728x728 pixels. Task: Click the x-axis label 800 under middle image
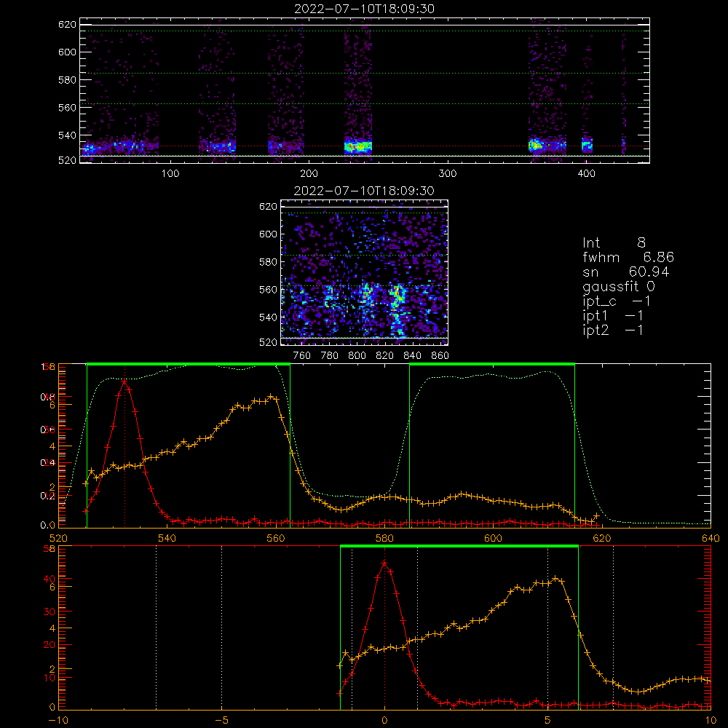click(357, 356)
